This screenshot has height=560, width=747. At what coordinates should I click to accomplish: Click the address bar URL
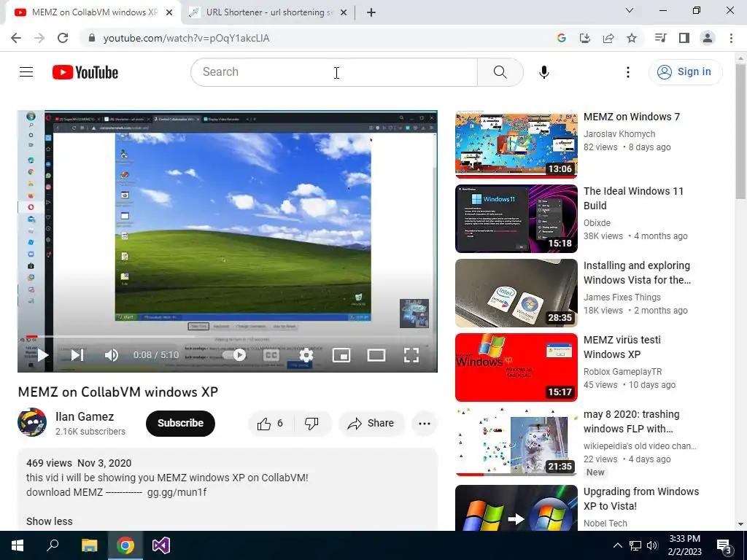[x=187, y=38]
